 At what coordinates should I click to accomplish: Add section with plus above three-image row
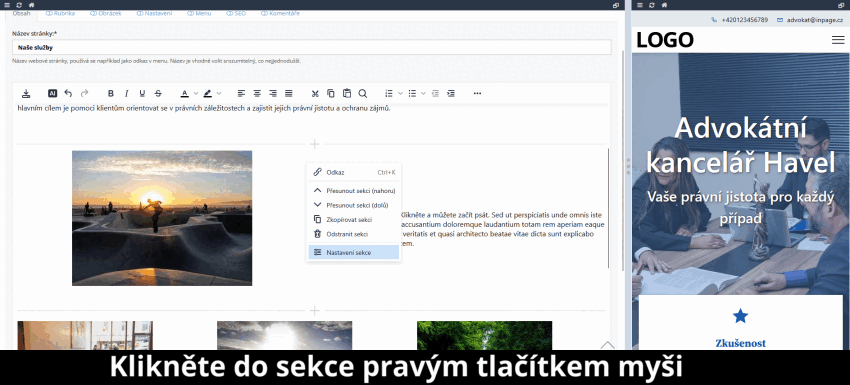pos(314,311)
